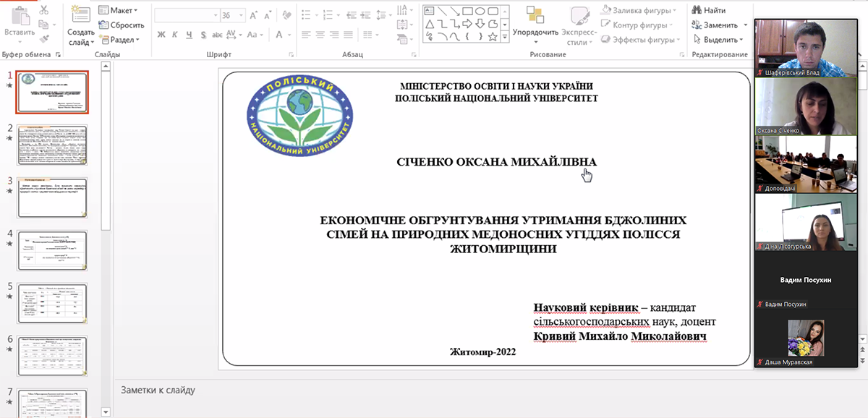Viewport: 868px width, 418px height.
Task: Toggle underline Ч formatting
Action: coord(188,35)
